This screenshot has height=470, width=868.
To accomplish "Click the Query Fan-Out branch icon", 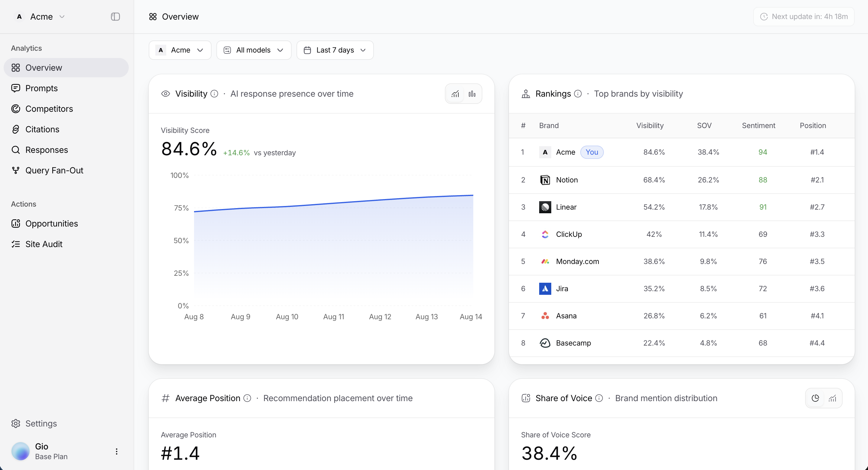I will coord(15,170).
